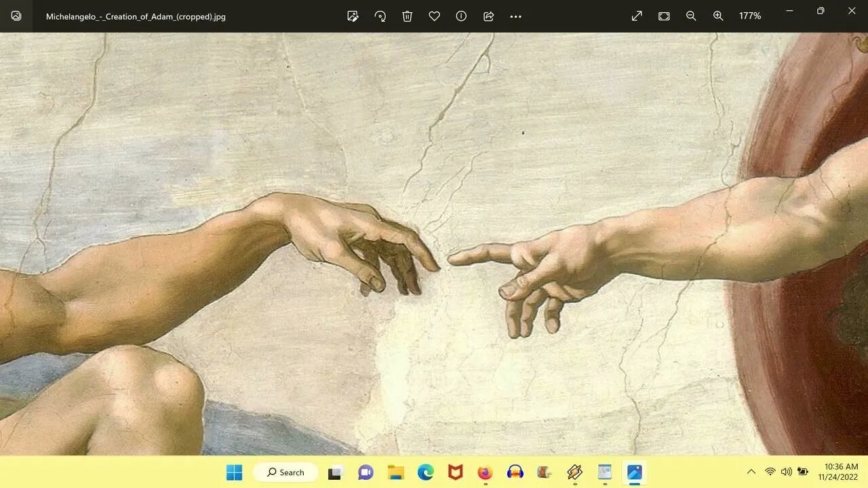The height and width of the screenshot is (488, 868).
Task: Close the Photos window
Action: pyautogui.click(x=852, y=11)
